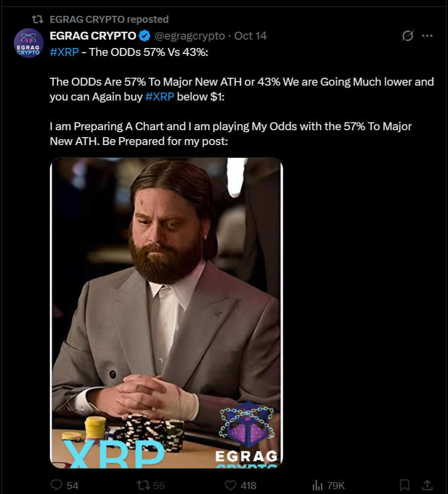Open the reply speech bubble icon
The width and height of the screenshot is (448, 494).
pyautogui.click(x=57, y=485)
